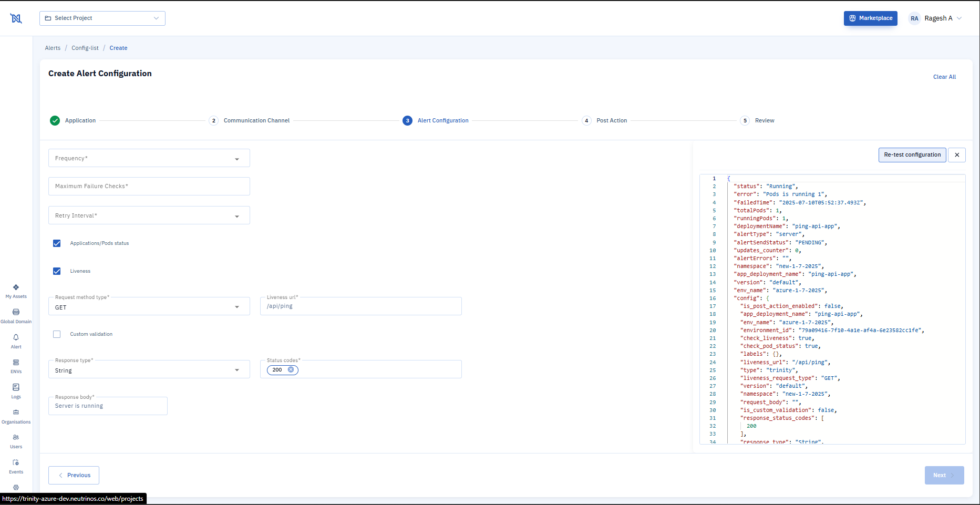Image resolution: width=980 pixels, height=505 pixels.
Task: Click the RA user avatar
Action: [x=914, y=18]
